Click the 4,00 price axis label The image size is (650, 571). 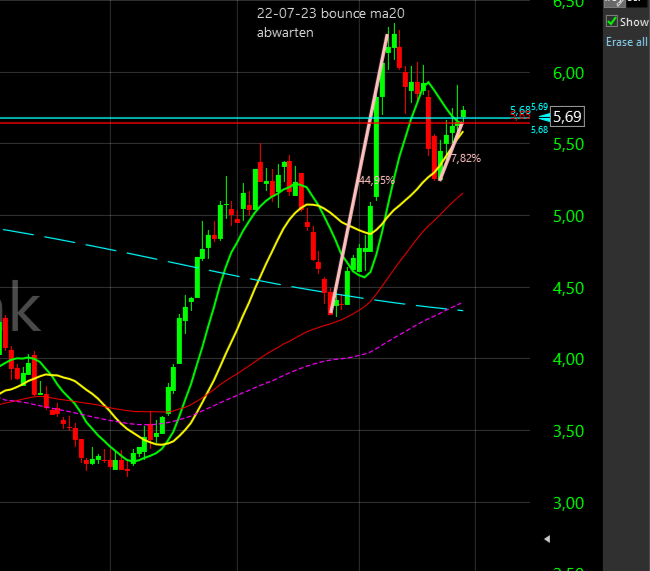coord(568,359)
